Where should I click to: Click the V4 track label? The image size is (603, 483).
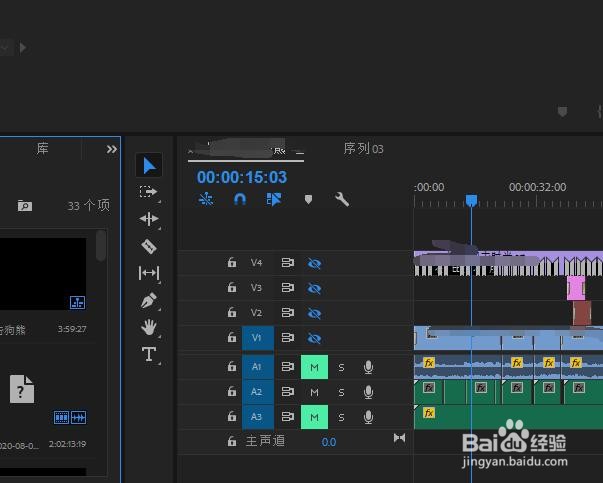257,263
